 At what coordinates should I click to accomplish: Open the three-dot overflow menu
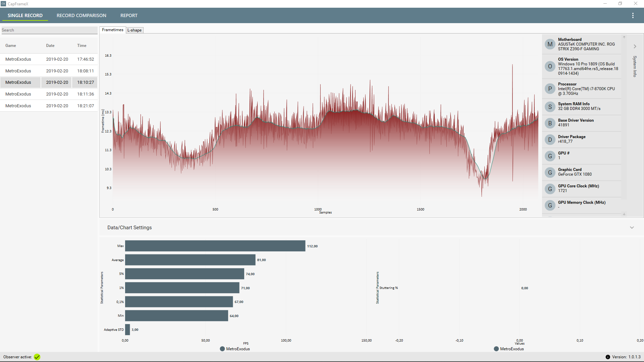(x=633, y=15)
